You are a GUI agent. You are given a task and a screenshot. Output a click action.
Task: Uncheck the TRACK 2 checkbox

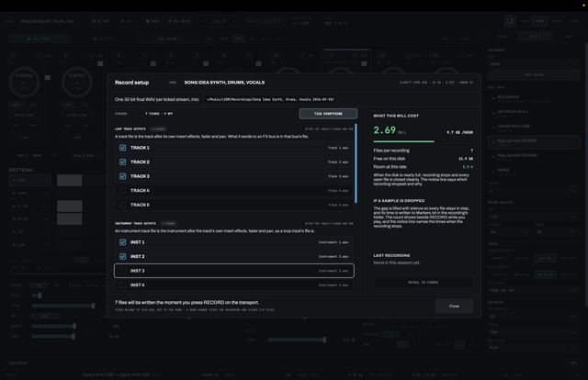click(x=122, y=162)
